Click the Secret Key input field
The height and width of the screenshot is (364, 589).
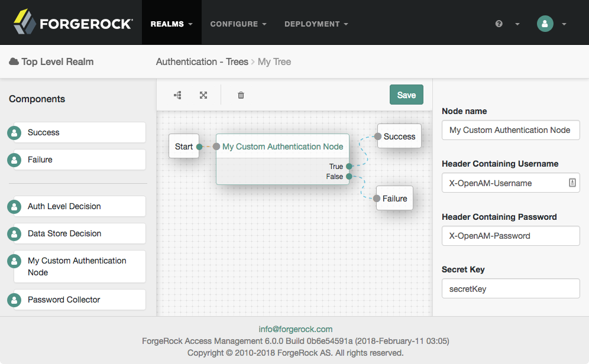tap(510, 288)
